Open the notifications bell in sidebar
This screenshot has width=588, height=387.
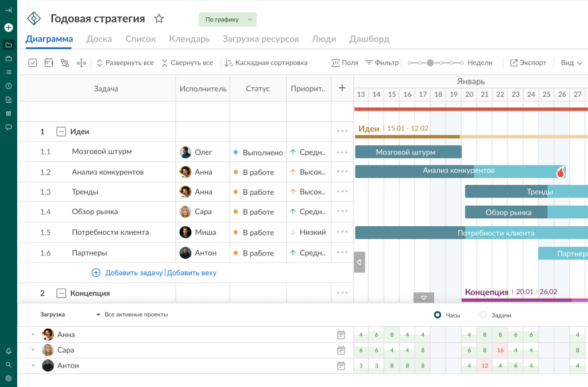(9, 351)
